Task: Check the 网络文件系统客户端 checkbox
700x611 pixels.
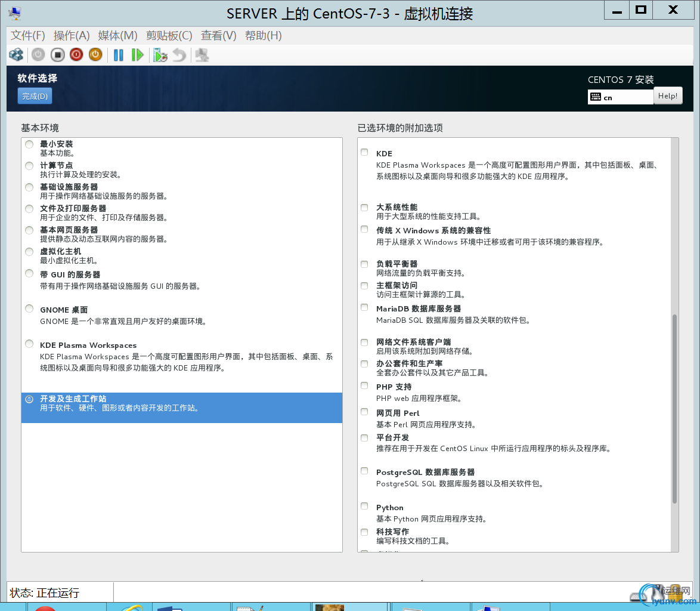Action: coord(365,342)
